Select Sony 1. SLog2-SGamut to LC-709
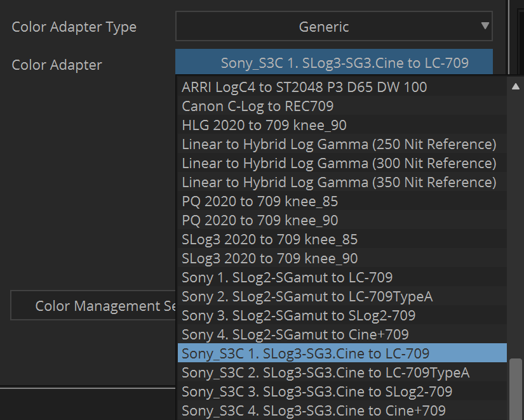The width and height of the screenshot is (524, 420). pyautogui.click(x=342, y=277)
